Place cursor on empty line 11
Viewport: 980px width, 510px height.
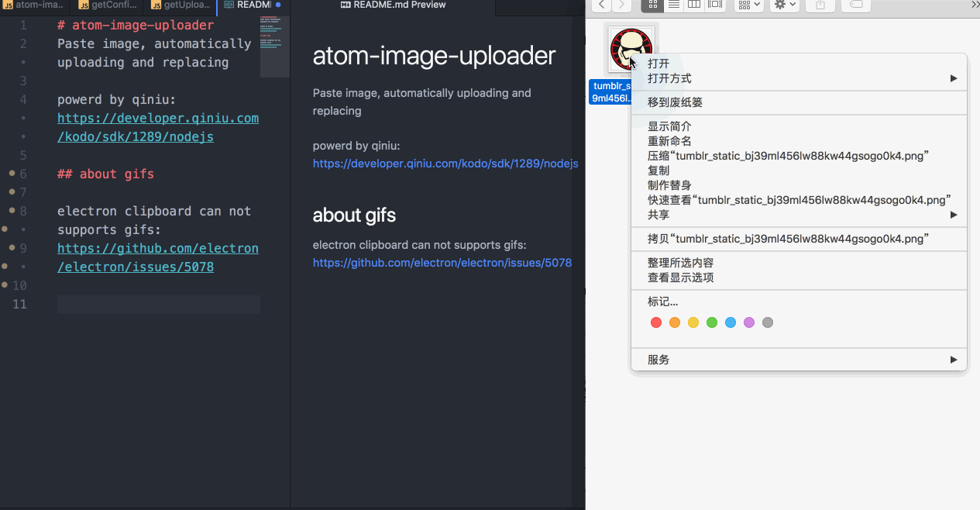(159, 304)
